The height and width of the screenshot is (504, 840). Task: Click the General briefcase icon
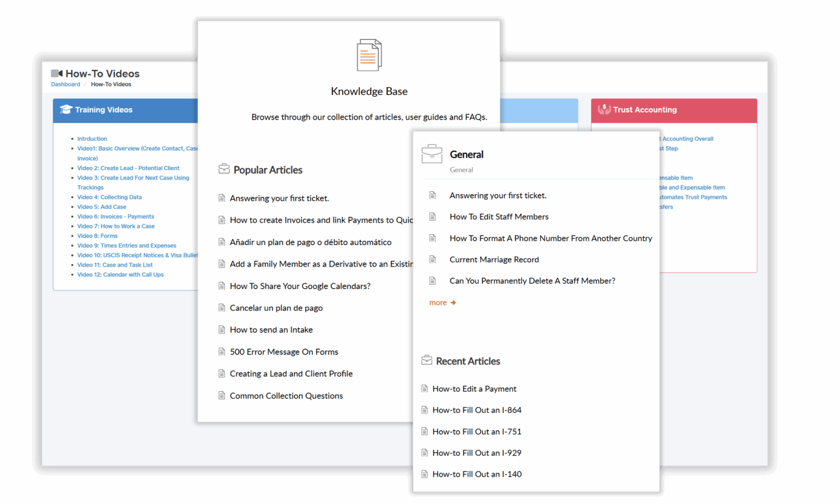[x=432, y=154]
